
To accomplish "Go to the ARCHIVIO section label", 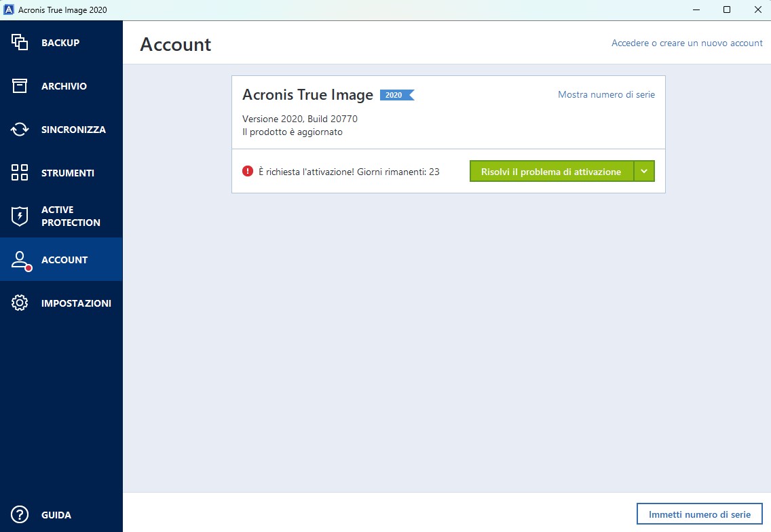I will [64, 86].
